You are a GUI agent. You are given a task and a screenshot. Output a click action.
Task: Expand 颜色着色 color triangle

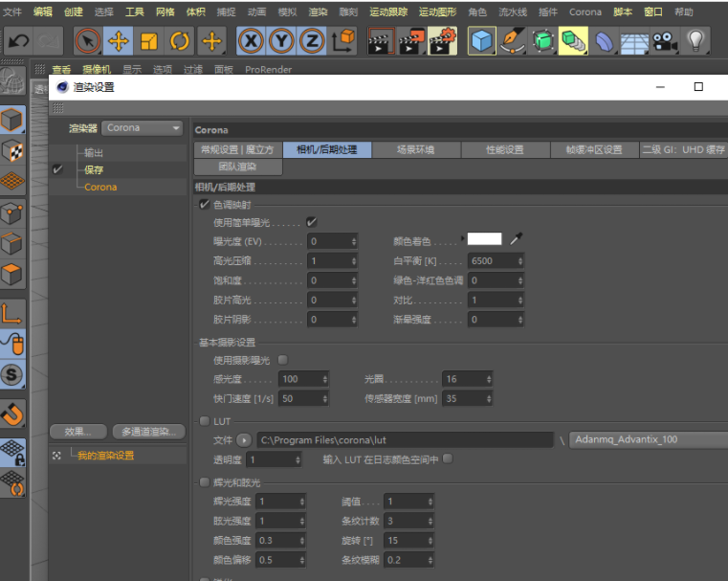462,238
